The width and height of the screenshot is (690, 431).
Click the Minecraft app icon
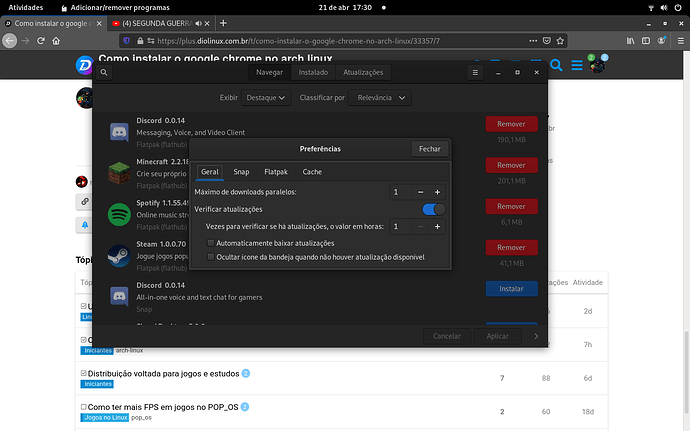[x=119, y=173]
